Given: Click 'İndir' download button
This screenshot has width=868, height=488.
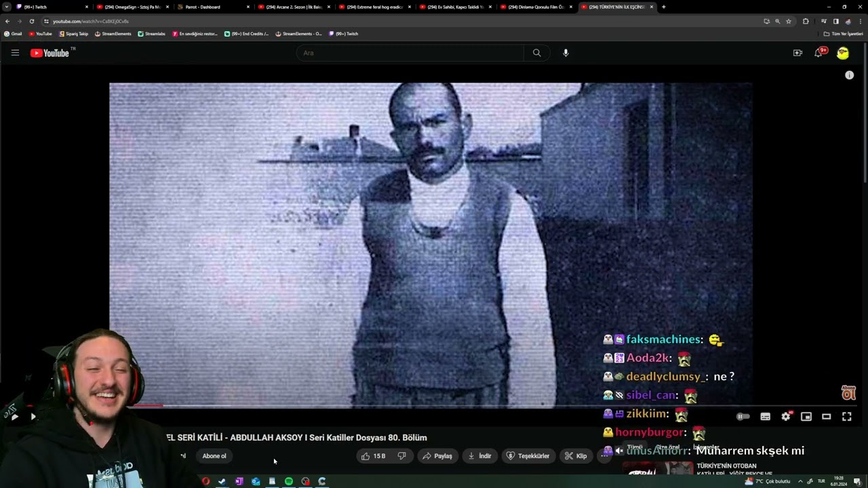Looking at the screenshot, I should (x=479, y=456).
